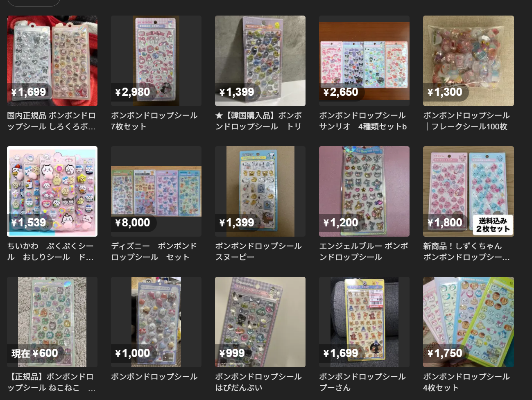Viewport: 532px width, 400px height.
Task: Open the ちいかわ ぷくぷくシール thumbnail
Action: [x=52, y=191]
